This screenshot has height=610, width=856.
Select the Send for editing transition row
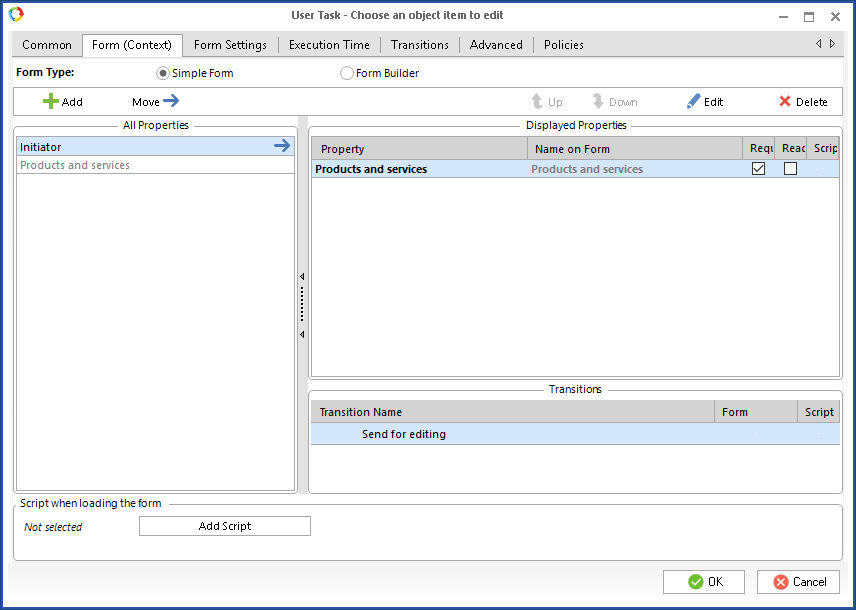point(404,434)
